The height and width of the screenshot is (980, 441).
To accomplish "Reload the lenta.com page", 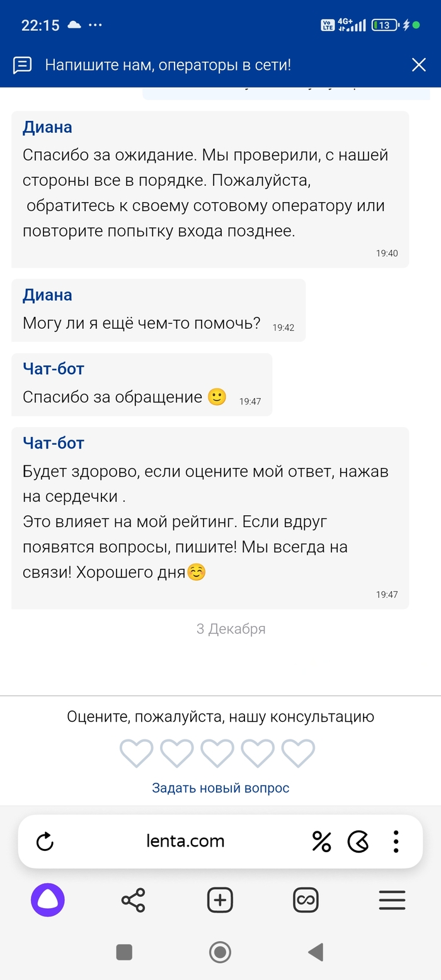I will [x=45, y=841].
